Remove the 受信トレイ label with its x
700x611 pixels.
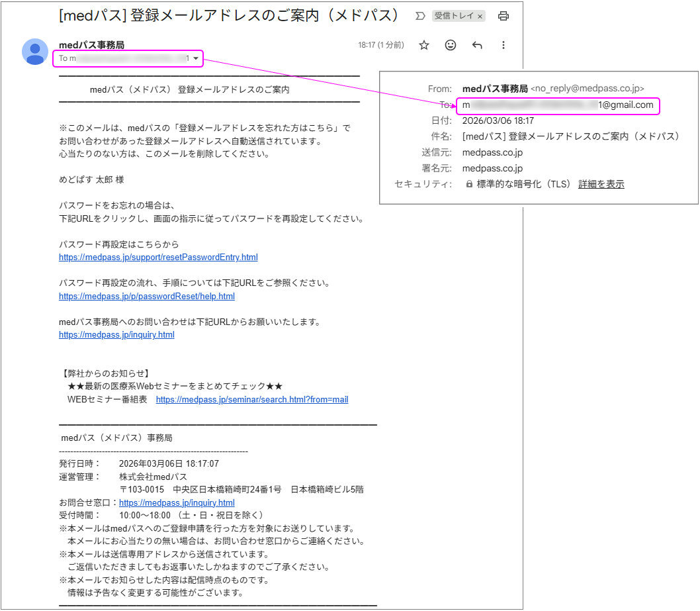(480, 16)
